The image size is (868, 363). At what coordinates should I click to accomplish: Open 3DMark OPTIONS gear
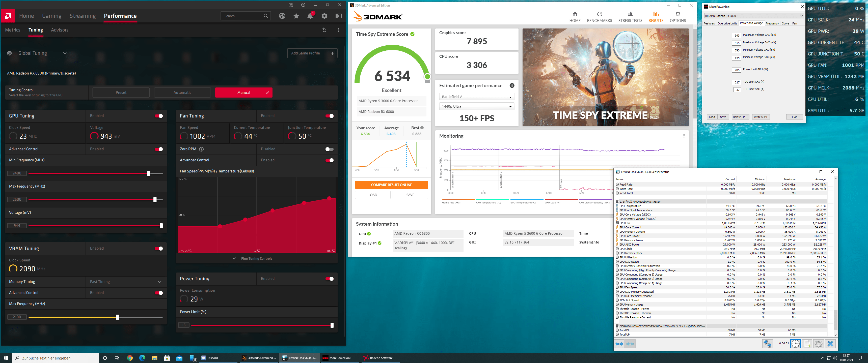coord(677,17)
